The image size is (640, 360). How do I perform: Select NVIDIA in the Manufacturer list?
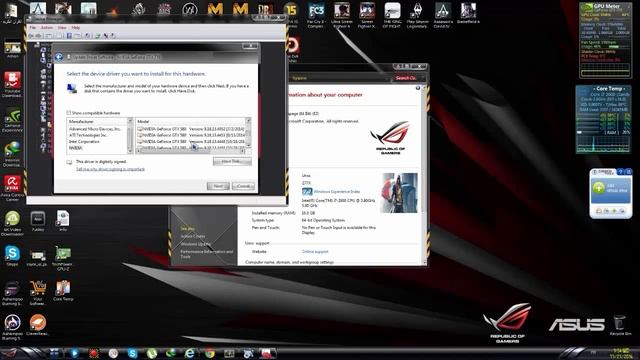pyautogui.click(x=76, y=148)
